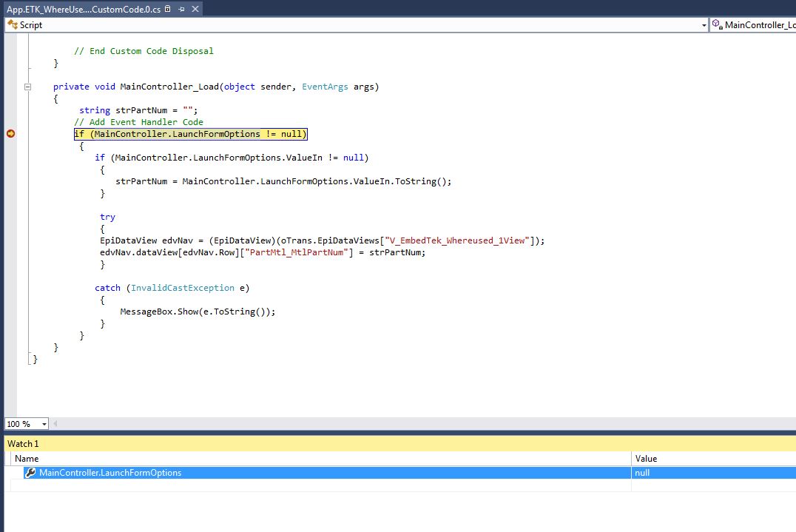Click the highlighted if LaunchFormOptions statement
This screenshot has width=796, height=532.
(x=190, y=134)
